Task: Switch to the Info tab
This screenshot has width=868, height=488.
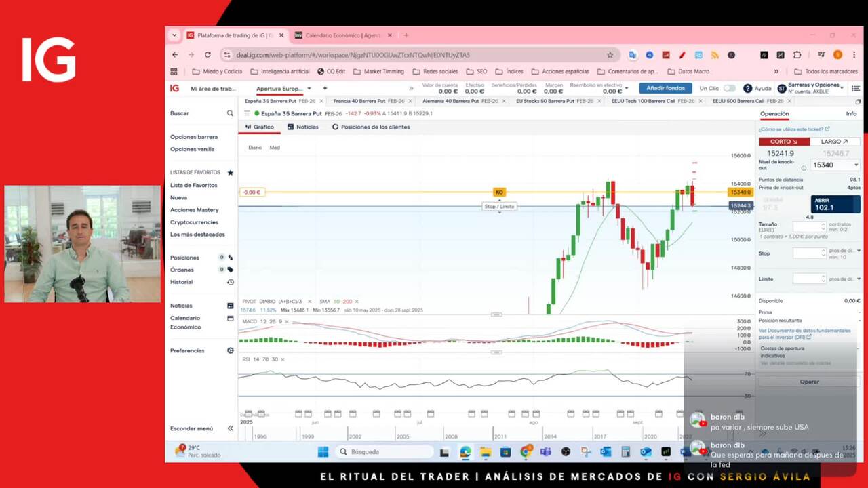Action: [x=851, y=114]
